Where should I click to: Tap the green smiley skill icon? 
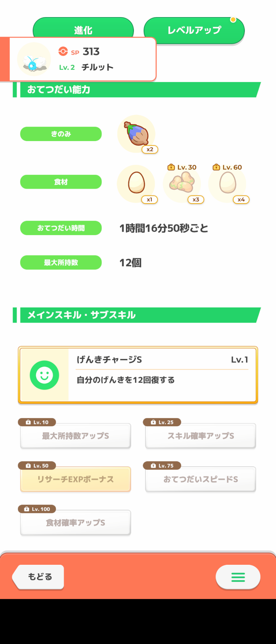[44, 375]
